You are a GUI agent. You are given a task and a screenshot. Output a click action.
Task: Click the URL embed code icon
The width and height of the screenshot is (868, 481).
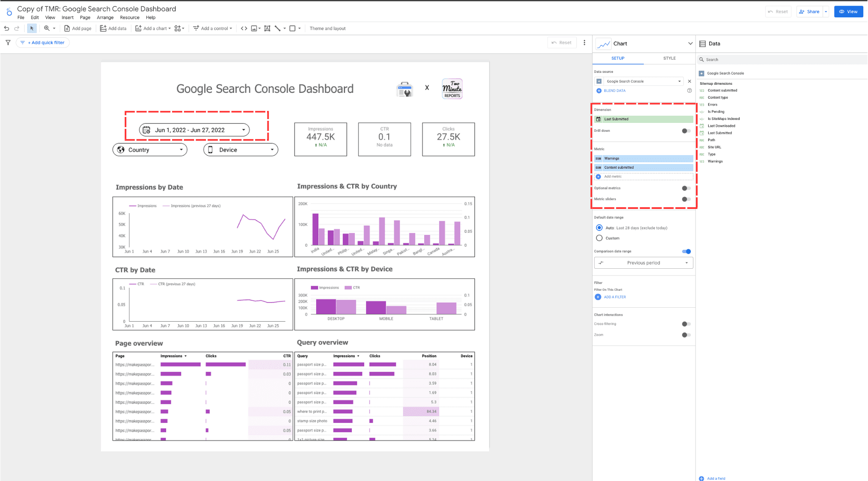point(244,28)
